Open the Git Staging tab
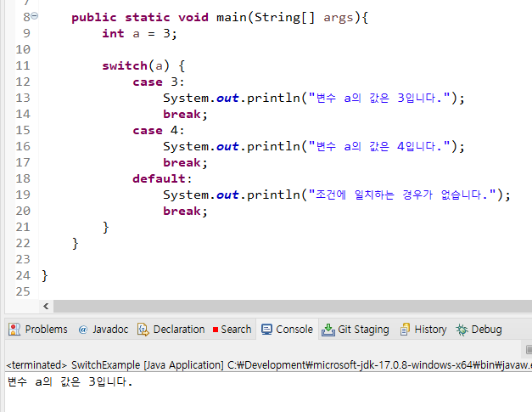Screen dimensions: 532x412 tap(356, 329)
